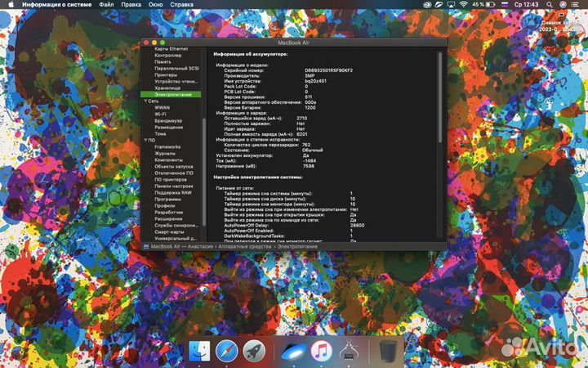Select Хранилище in the sidebar
The width and height of the screenshot is (588, 368).
coord(167,88)
